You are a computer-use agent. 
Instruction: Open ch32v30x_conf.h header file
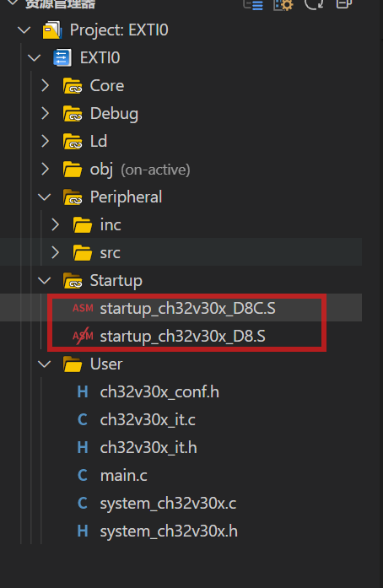click(x=159, y=392)
